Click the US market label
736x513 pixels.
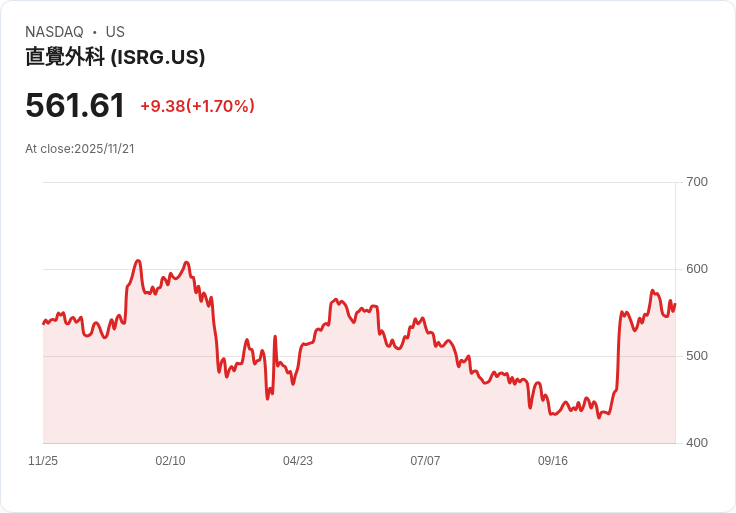coord(115,32)
